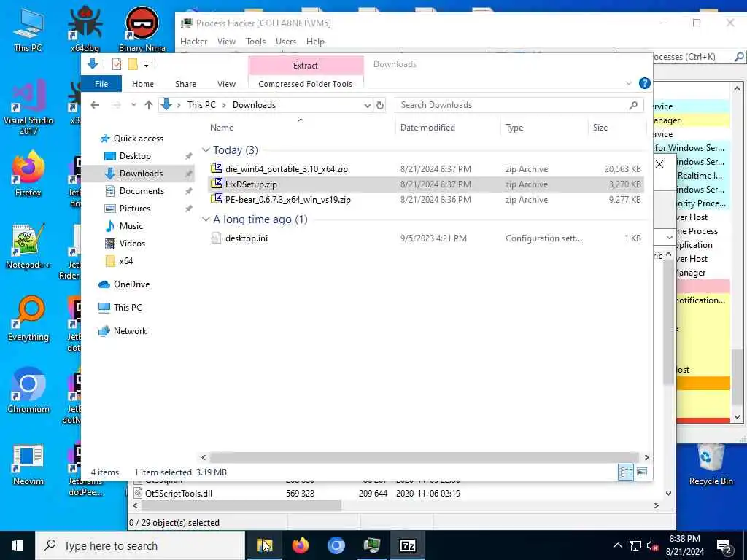747x560 pixels.
Task: Open Tools menu in Process Hacker
Action: pos(255,42)
